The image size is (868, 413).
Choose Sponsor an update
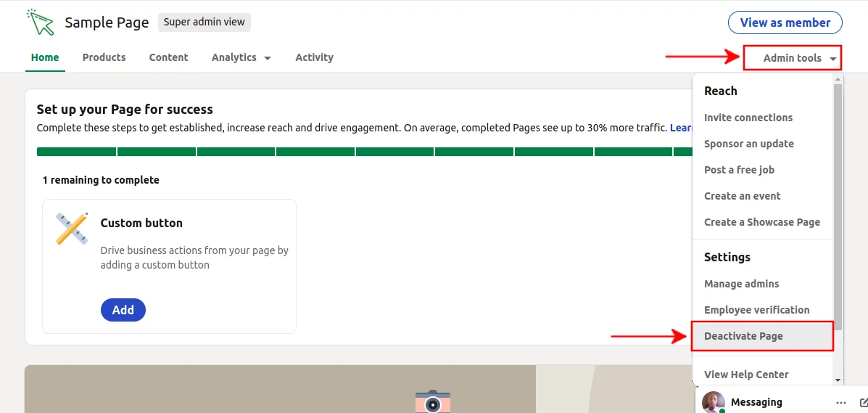[x=748, y=144]
